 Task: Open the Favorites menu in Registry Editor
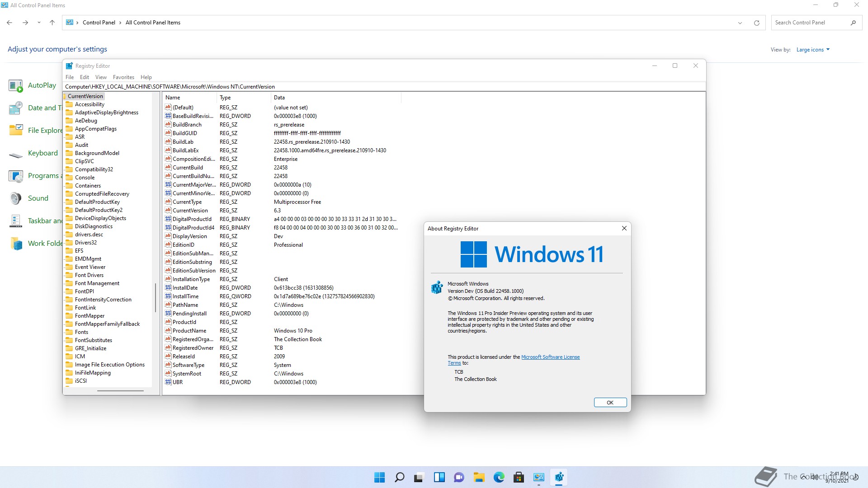[x=123, y=77]
